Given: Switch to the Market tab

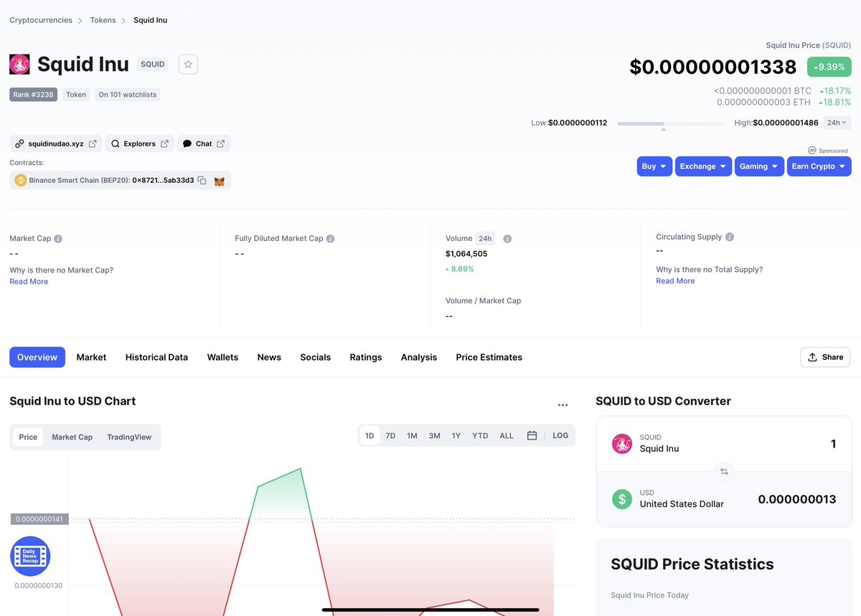Looking at the screenshot, I should [x=91, y=357].
